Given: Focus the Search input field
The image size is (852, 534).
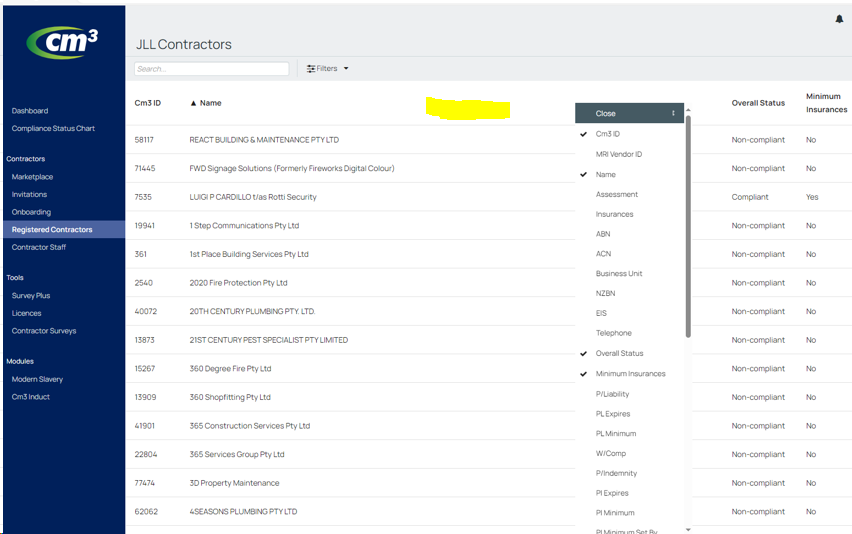Looking at the screenshot, I should [x=211, y=68].
